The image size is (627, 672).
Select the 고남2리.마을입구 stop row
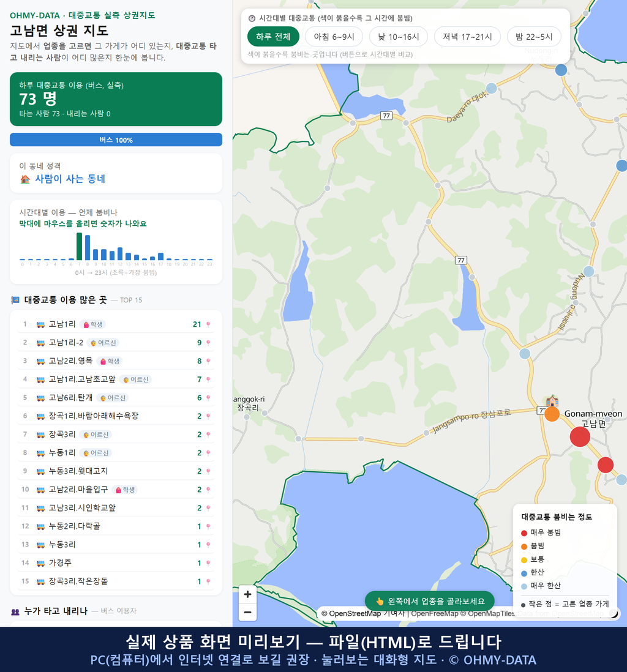point(116,490)
